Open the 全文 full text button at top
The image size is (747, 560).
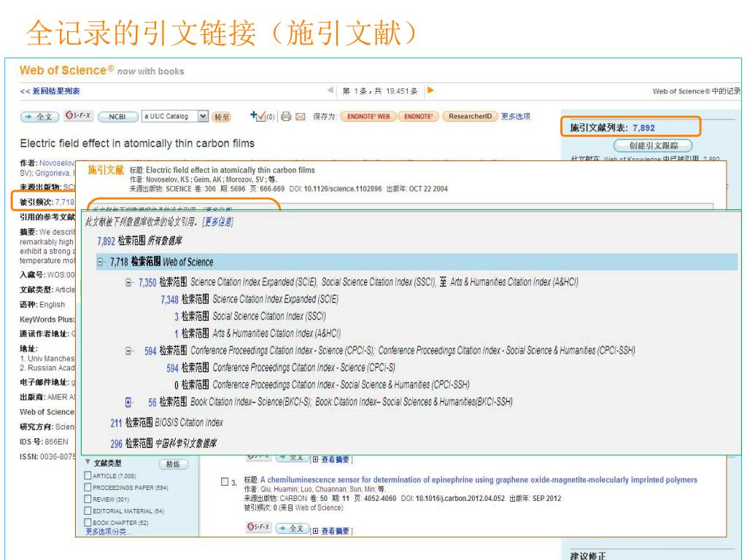pyautogui.click(x=39, y=117)
